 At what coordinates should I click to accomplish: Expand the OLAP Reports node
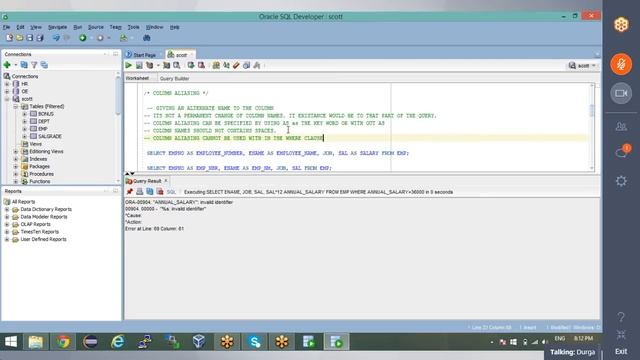coord(7,224)
